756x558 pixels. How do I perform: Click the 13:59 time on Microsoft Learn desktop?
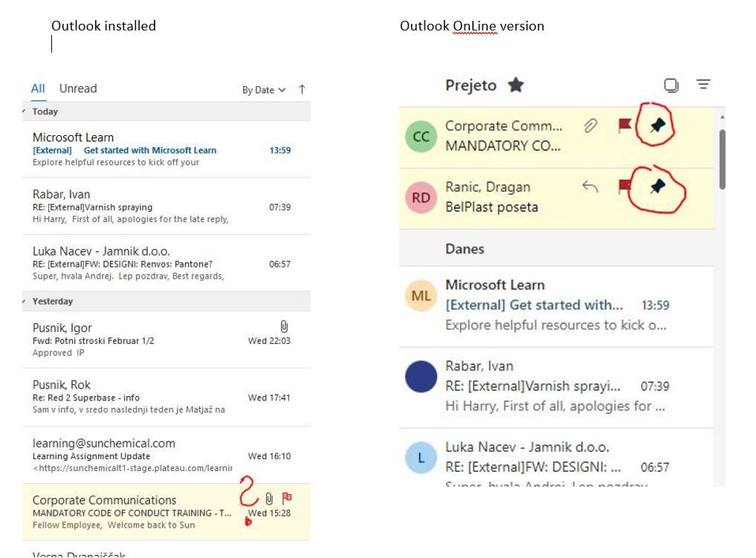point(280,150)
